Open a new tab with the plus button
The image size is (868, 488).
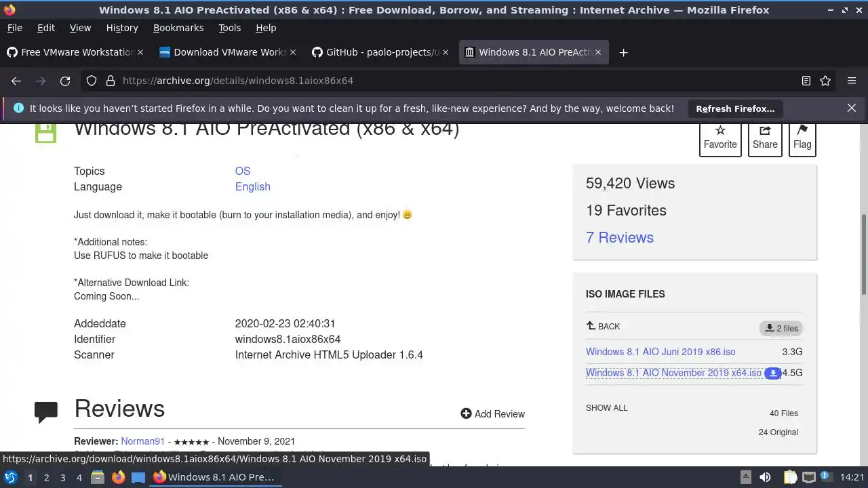[623, 52]
